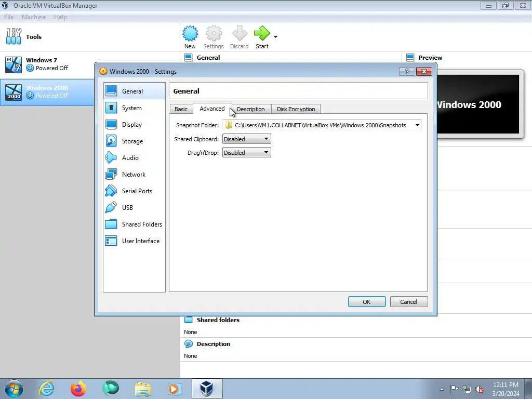Expand the Start button dropdown arrow
The image size is (532, 399).
click(275, 37)
